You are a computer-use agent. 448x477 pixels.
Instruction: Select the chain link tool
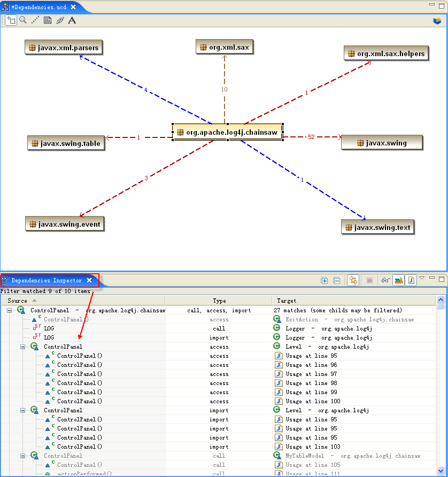pyautogui.click(x=60, y=20)
